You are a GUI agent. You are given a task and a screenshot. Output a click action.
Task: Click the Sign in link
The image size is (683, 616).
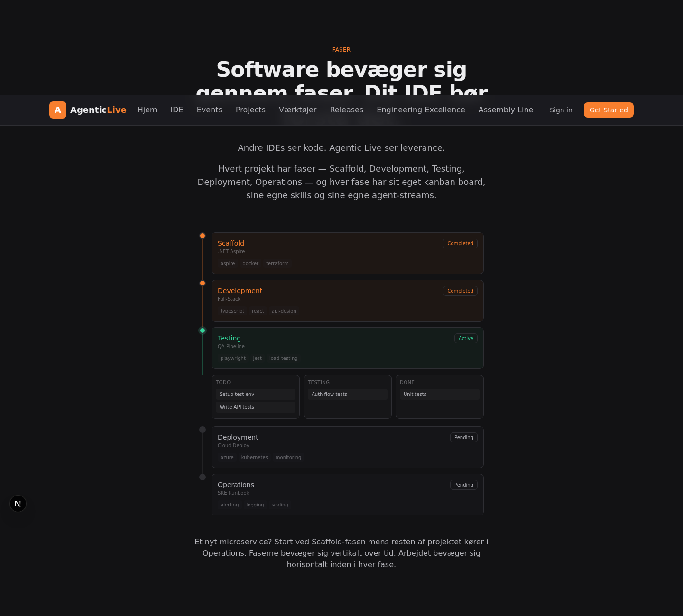tap(561, 110)
